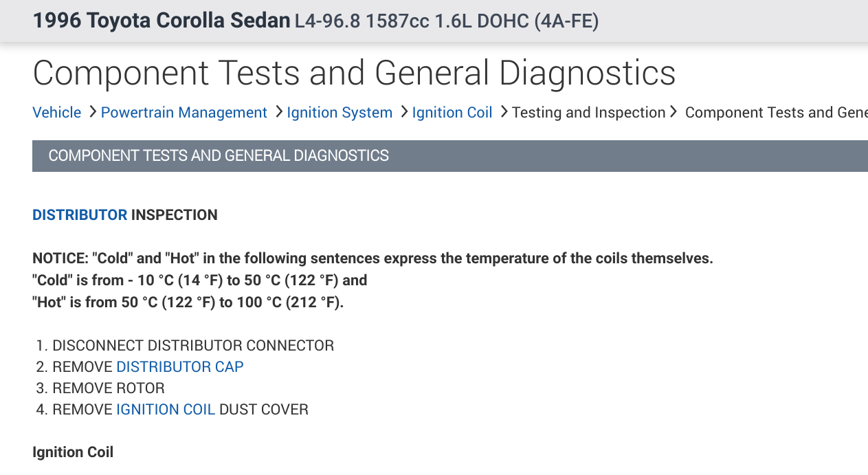The height and width of the screenshot is (475, 868).
Task: Open the Powertrain Management breadcrumb
Action: [183, 113]
